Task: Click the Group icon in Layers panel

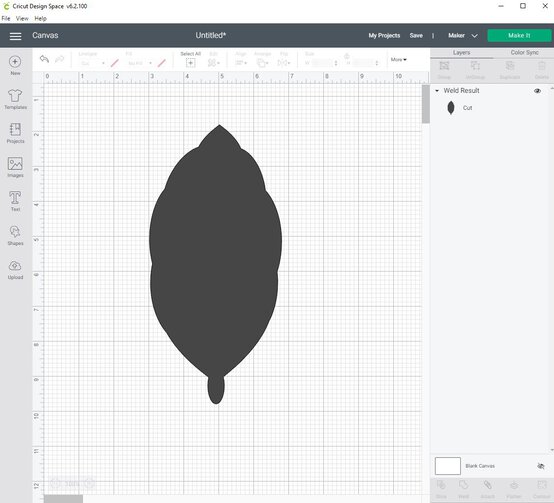Action: coord(444,66)
